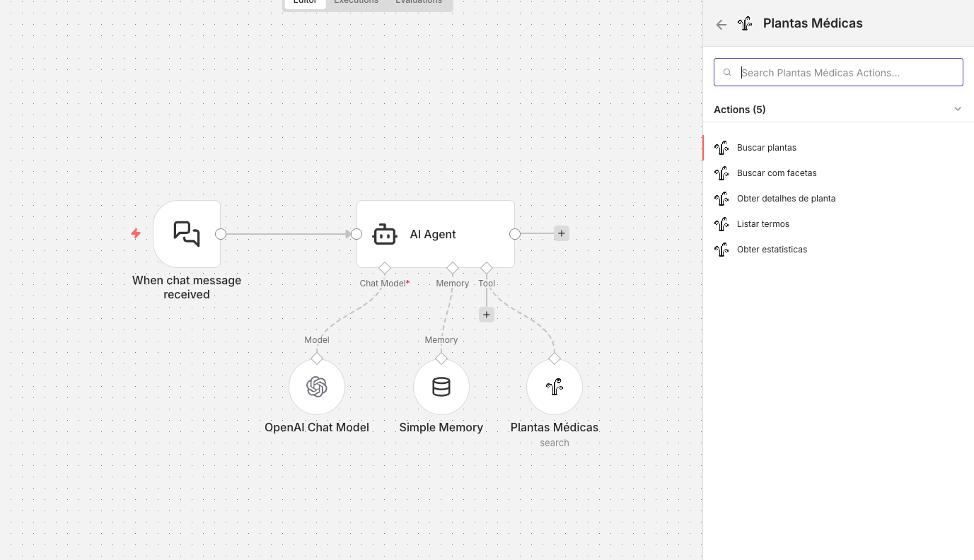
Task: Click the plant icon beside Buscar plantas
Action: tap(721, 148)
